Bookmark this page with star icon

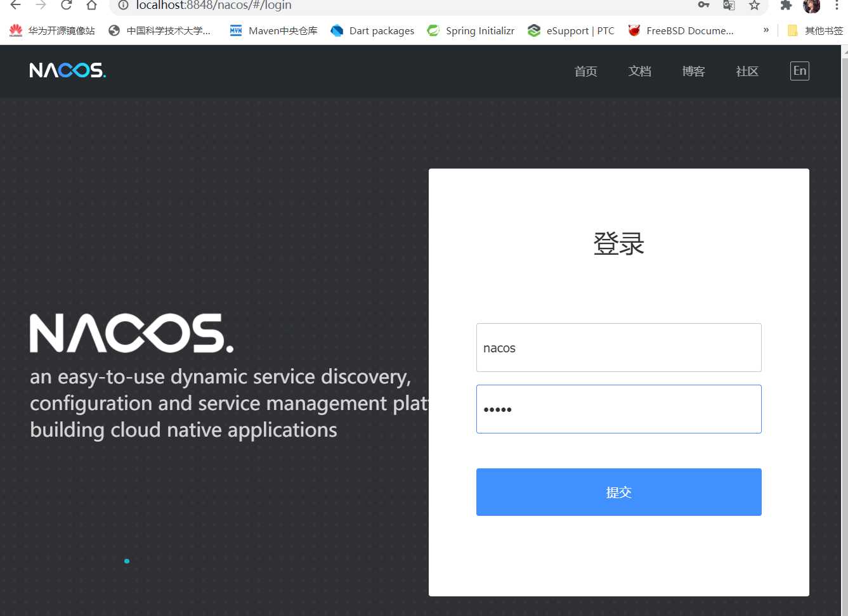(754, 5)
